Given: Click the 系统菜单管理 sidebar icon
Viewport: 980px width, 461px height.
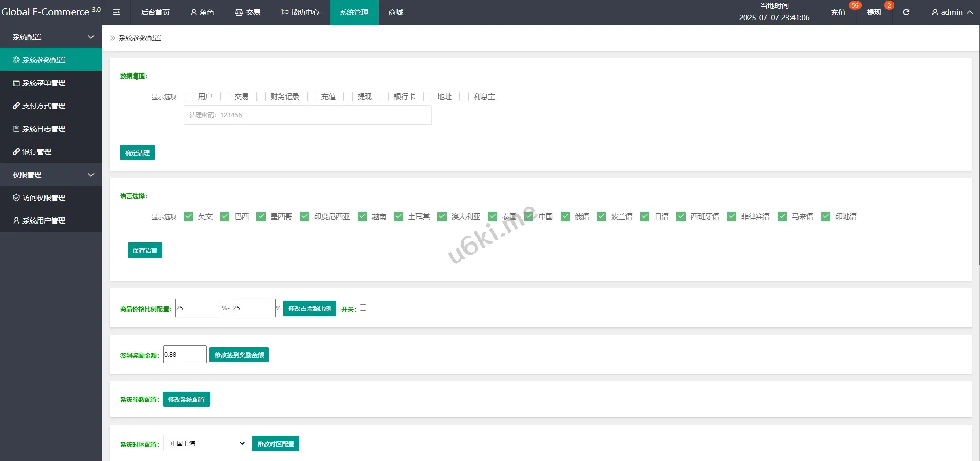Looking at the screenshot, I should (16, 83).
